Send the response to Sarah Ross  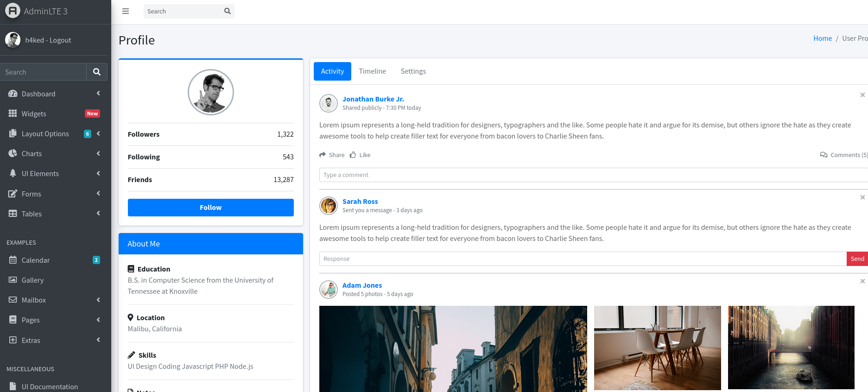(857, 259)
